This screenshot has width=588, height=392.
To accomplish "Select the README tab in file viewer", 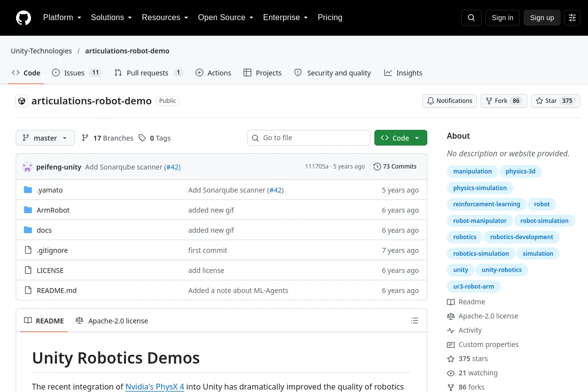I will [44, 321].
